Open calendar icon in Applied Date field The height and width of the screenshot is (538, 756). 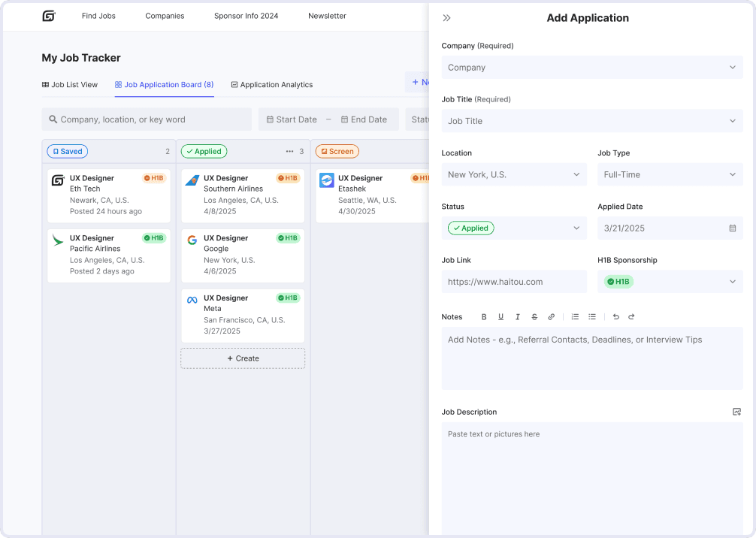tap(733, 228)
